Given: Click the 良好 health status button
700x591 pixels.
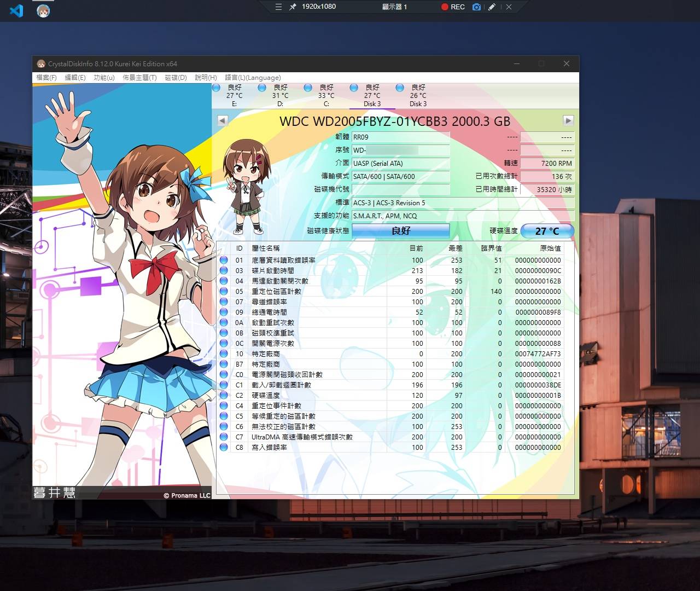Looking at the screenshot, I should [x=401, y=231].
